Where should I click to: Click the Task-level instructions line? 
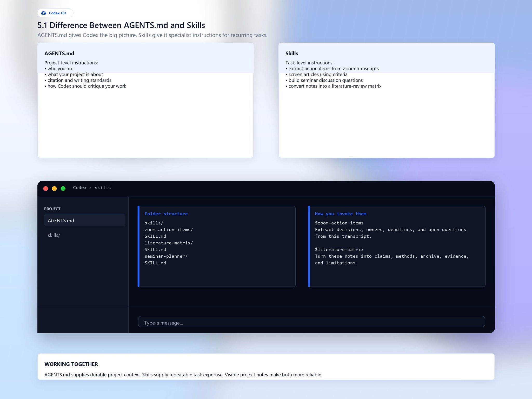[310, 63]
